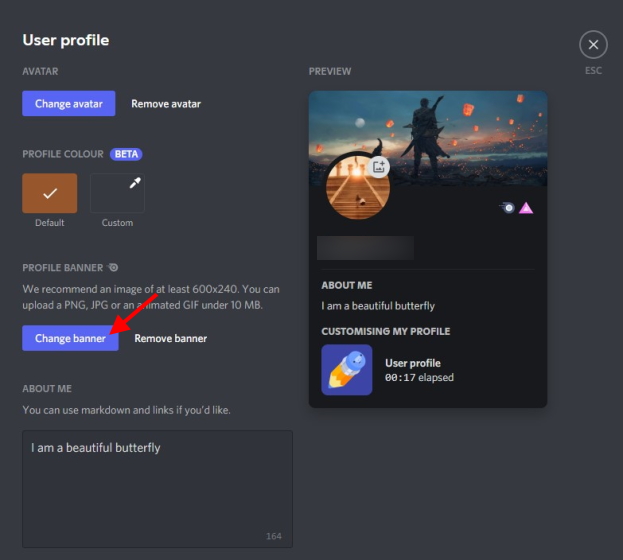Viewport: 623px width, 560px height.
Task: Click the 164 character counter
Action: 274,536
